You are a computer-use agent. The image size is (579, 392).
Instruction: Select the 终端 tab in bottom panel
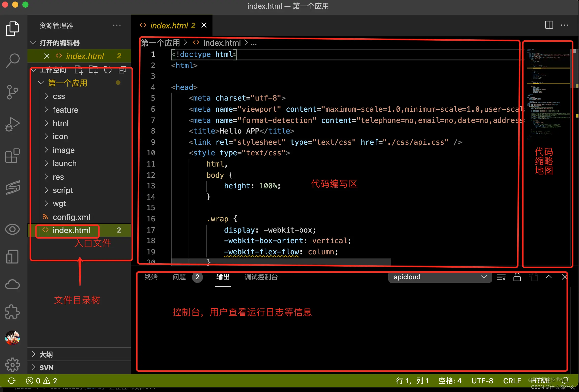tap(152, 277)
